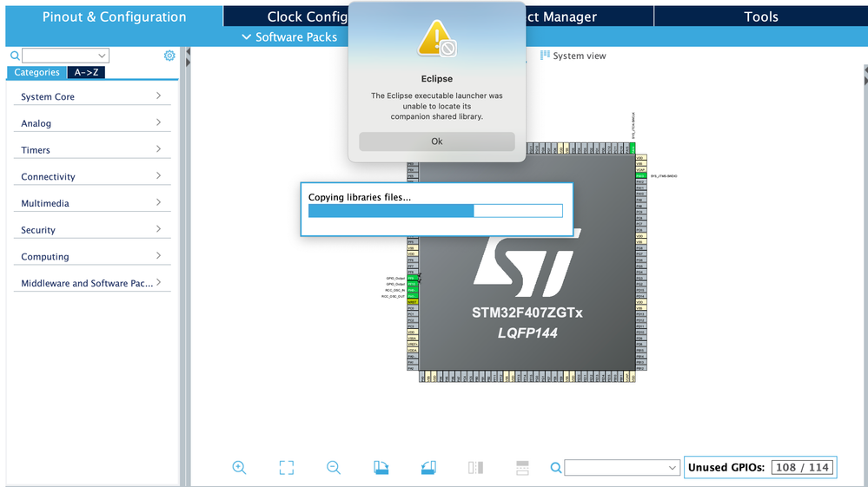The height and width of the screenshot is (487, 868).
Task: Select the green PA13 SWDIO pin
Action: 640,175
